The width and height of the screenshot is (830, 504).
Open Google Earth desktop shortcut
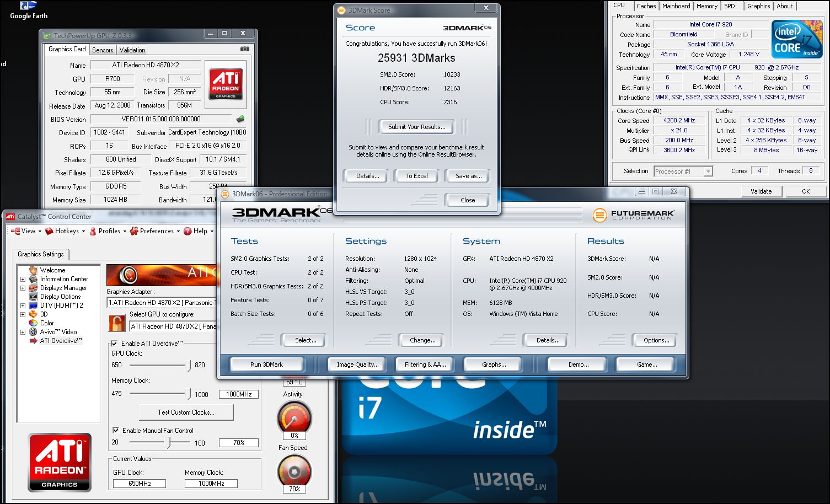[28, 10]
